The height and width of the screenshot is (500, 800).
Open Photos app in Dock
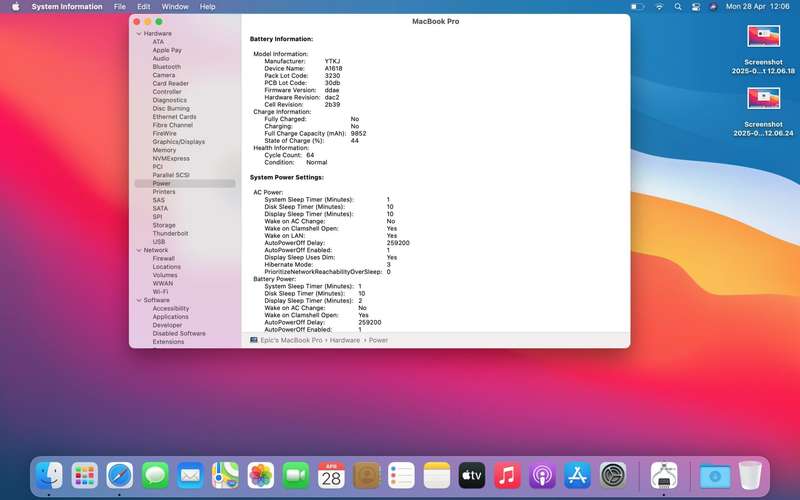(x=261, y=476)
